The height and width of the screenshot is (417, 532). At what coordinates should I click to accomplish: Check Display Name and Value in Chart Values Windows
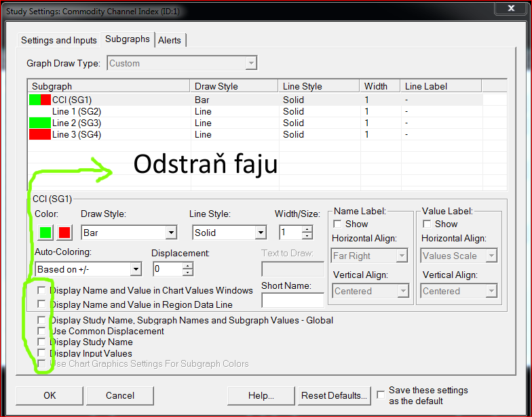point(41,290)
